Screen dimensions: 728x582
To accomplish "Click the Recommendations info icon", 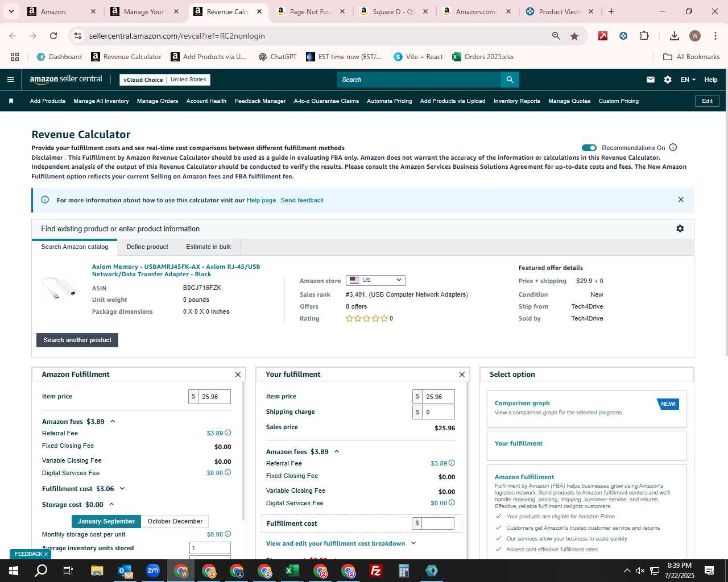I will click(673, 147).
